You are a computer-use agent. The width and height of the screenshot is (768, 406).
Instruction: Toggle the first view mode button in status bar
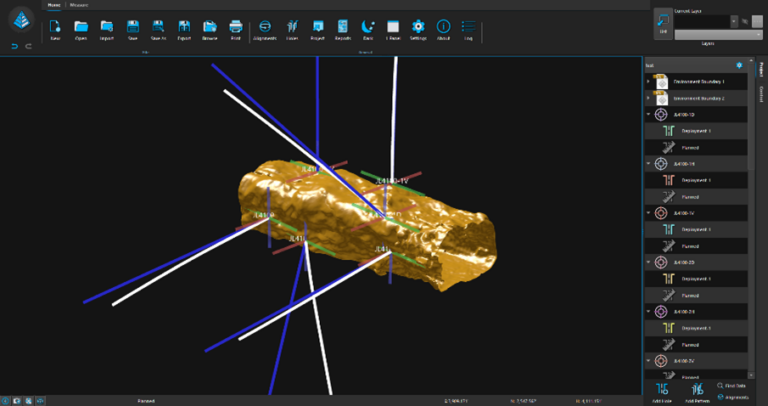[6, 400]
